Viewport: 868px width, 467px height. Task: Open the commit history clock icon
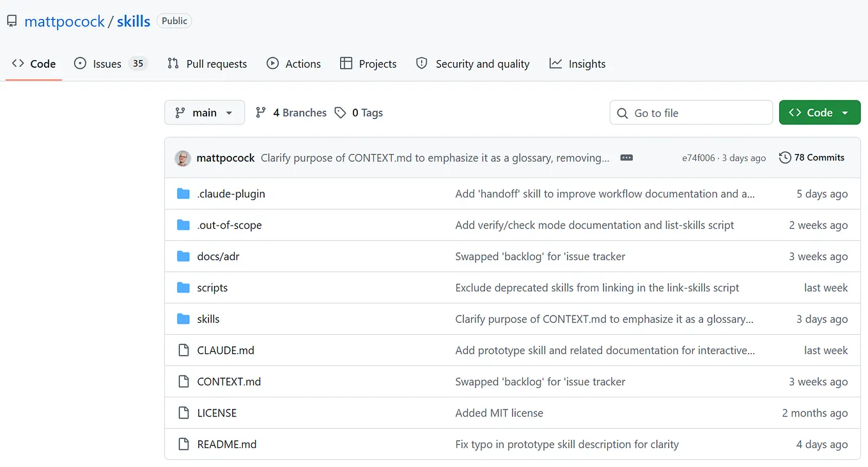click(x=785, y=158)
